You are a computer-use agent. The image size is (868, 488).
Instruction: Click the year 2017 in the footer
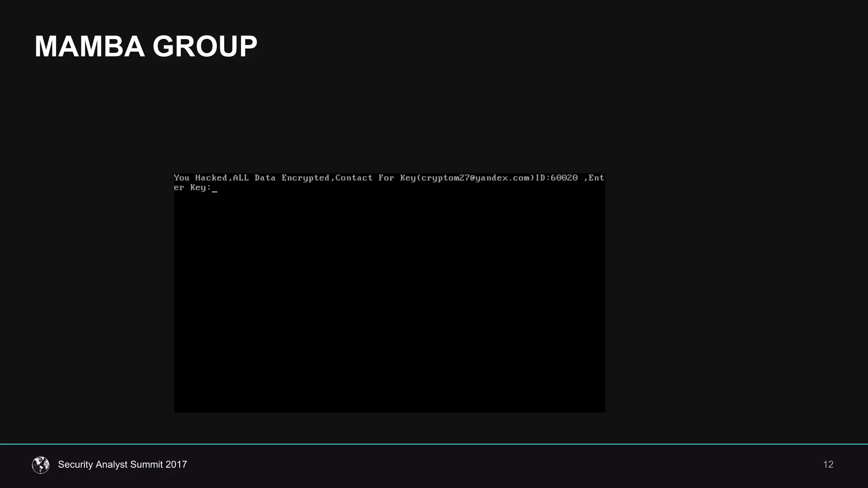(x=176, y=464)
